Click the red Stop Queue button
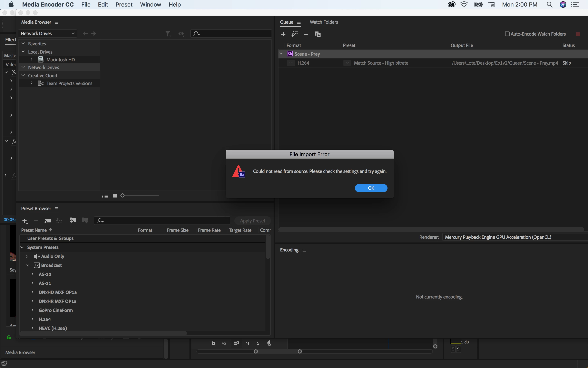This screenshot has height=368, width=588. pos(578,34)
